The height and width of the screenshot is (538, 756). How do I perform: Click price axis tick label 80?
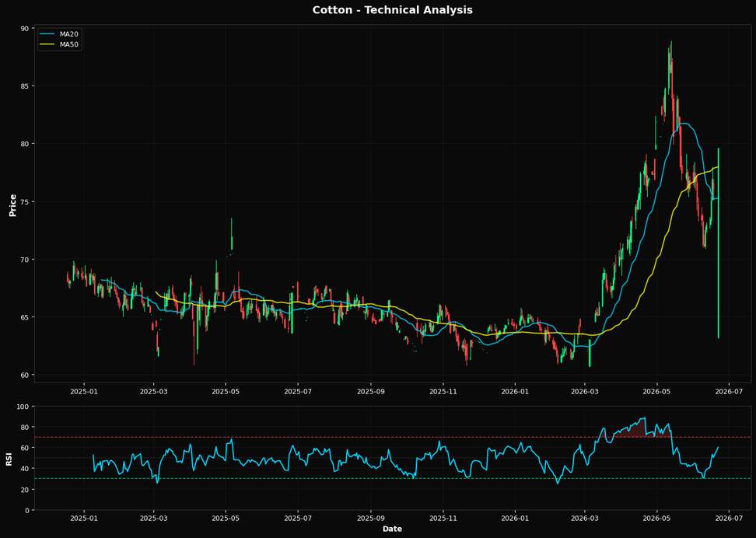(25, 144)
